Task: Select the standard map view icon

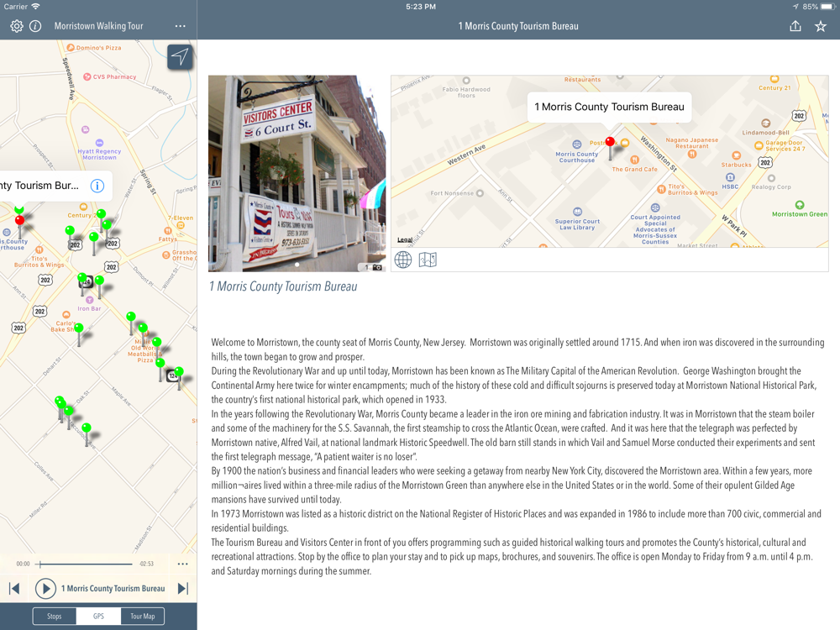Action: [x=428, y=260]
